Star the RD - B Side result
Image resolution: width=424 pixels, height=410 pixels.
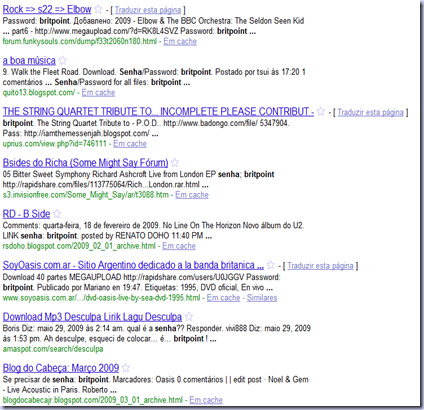(57, 214)
